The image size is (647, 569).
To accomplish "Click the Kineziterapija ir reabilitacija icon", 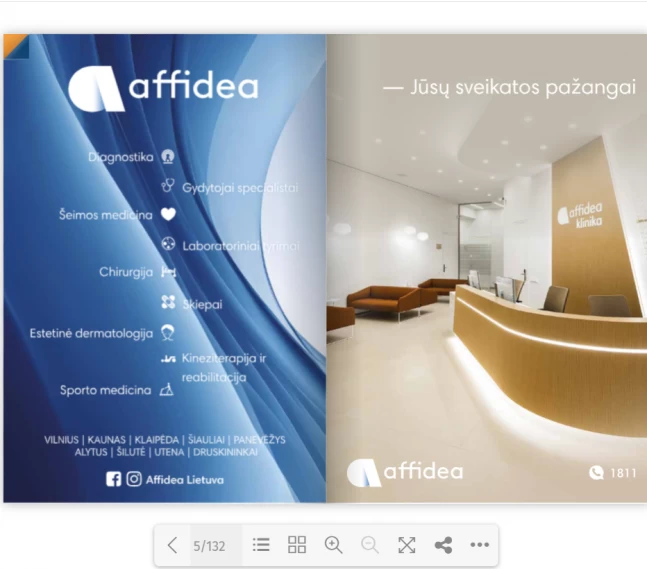I will click(168, 359).
